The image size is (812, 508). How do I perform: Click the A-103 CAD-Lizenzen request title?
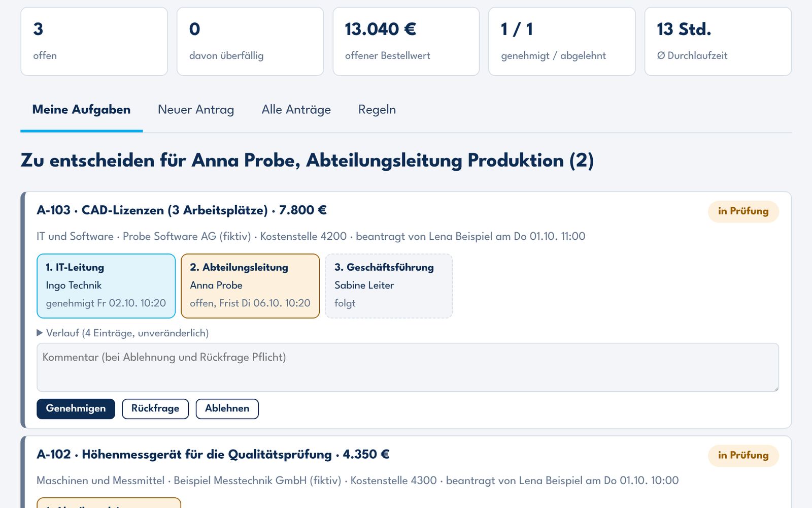tap(182, 210)
